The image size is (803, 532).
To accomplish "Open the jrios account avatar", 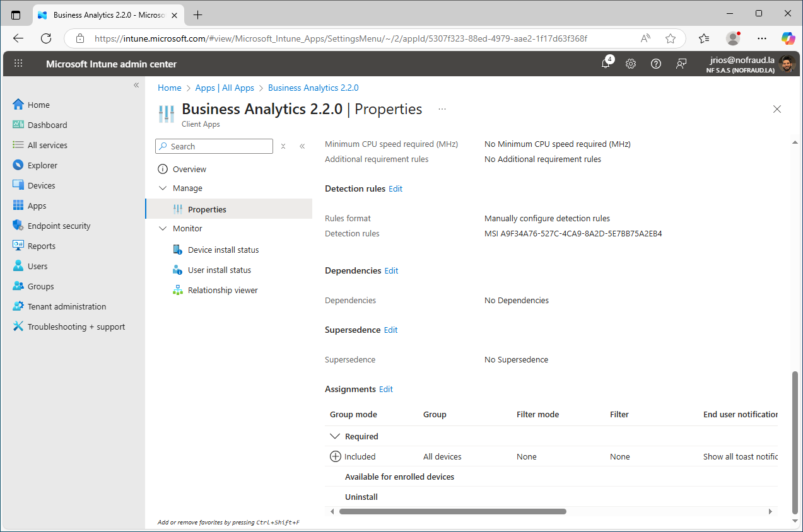I will (787, 64).
